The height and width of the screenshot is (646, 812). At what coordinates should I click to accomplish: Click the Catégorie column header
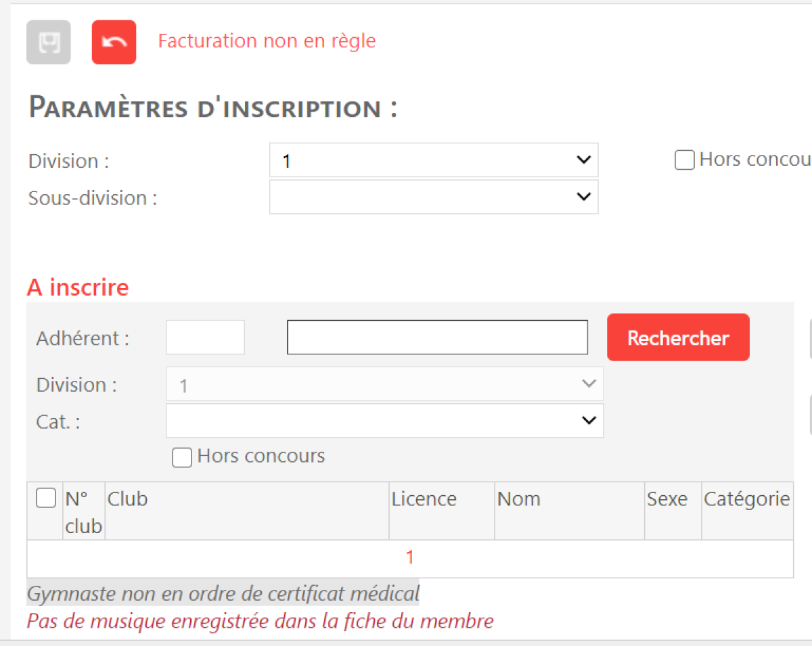[747, 499]
